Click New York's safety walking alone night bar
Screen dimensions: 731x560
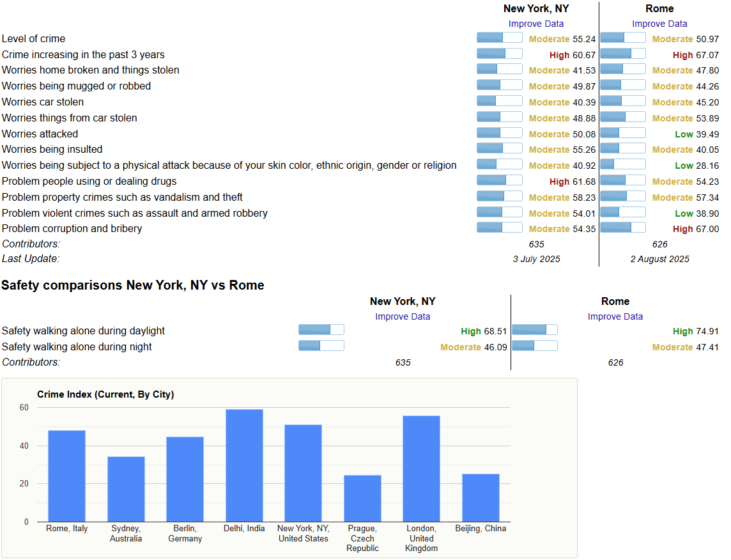point(321,346)
